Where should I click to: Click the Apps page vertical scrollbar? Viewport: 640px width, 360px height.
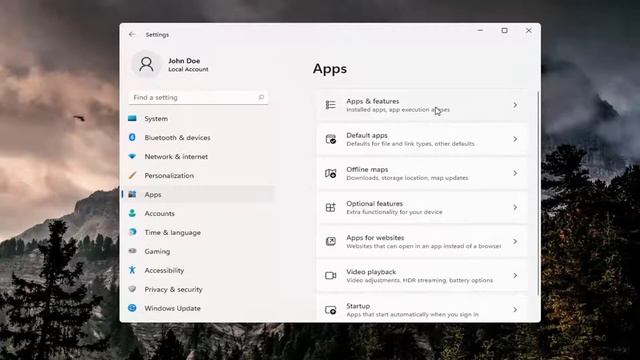click(x=538, y=194)
